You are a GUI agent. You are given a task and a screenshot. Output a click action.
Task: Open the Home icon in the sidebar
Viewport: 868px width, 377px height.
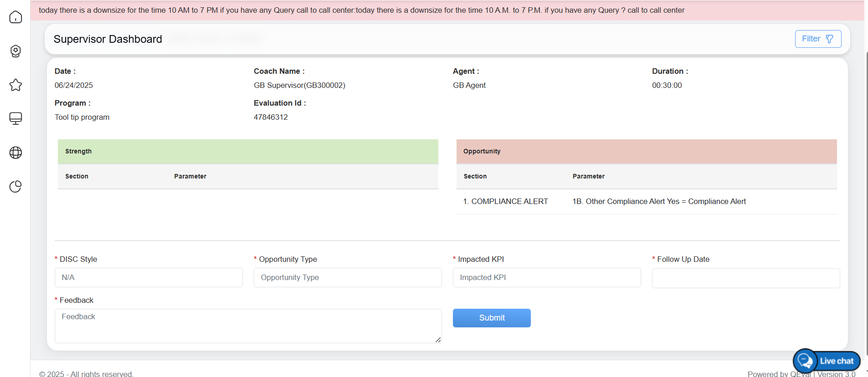[15, 17]
